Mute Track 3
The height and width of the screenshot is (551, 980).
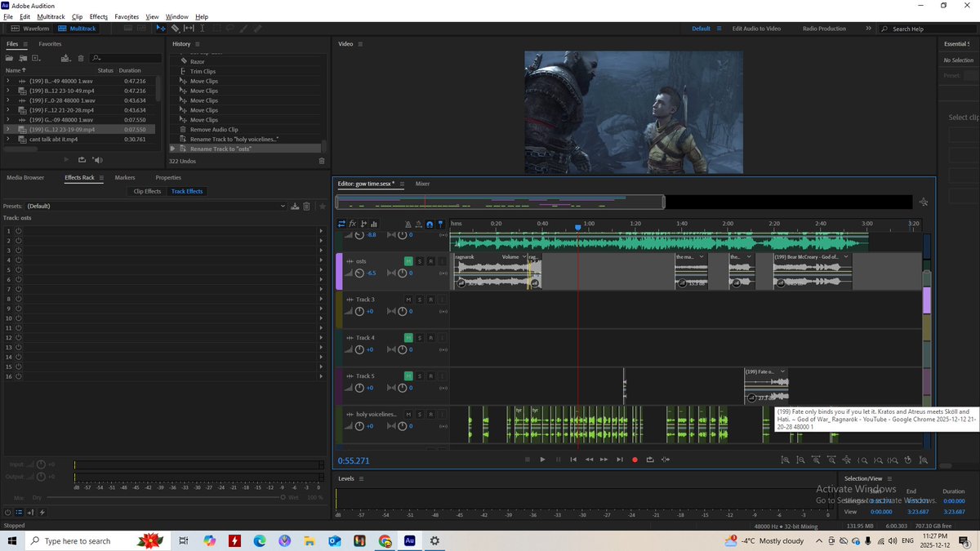pos(408,300)
